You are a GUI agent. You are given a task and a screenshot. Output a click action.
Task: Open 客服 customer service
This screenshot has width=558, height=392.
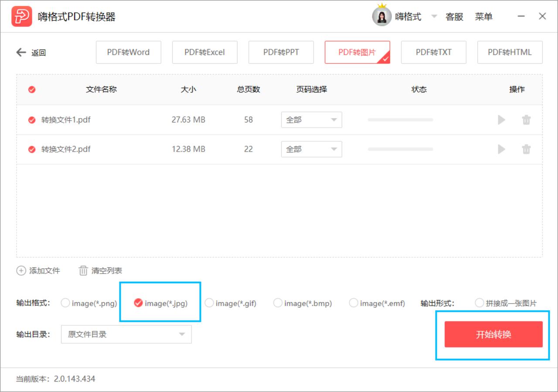tap(454, 17)
